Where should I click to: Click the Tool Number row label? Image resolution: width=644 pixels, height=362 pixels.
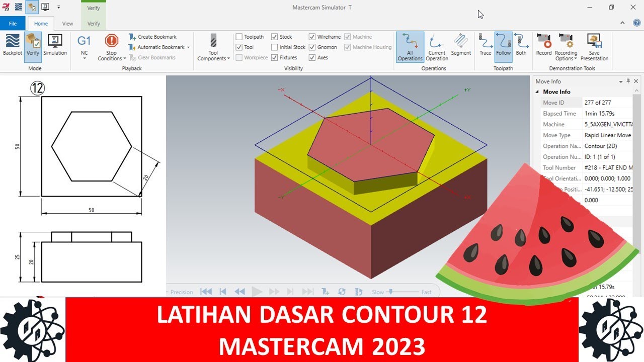[559, 168]
